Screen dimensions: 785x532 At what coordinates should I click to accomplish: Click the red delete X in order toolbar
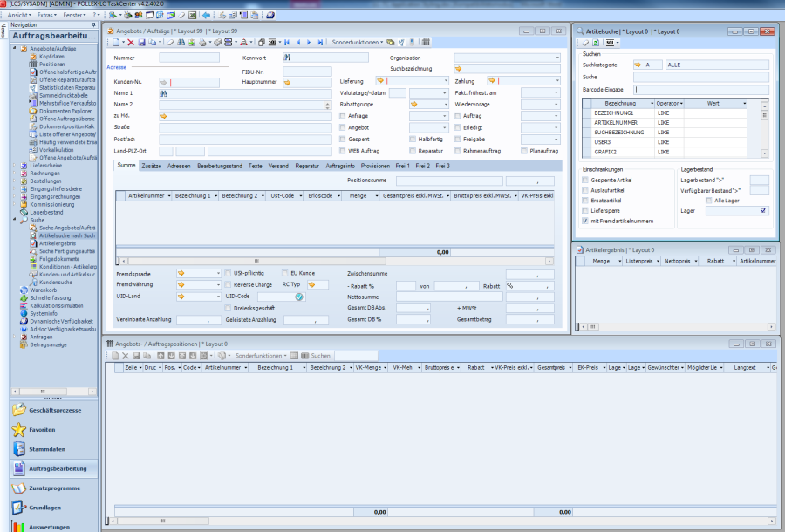pyautogui.click(x=131, y=42)
